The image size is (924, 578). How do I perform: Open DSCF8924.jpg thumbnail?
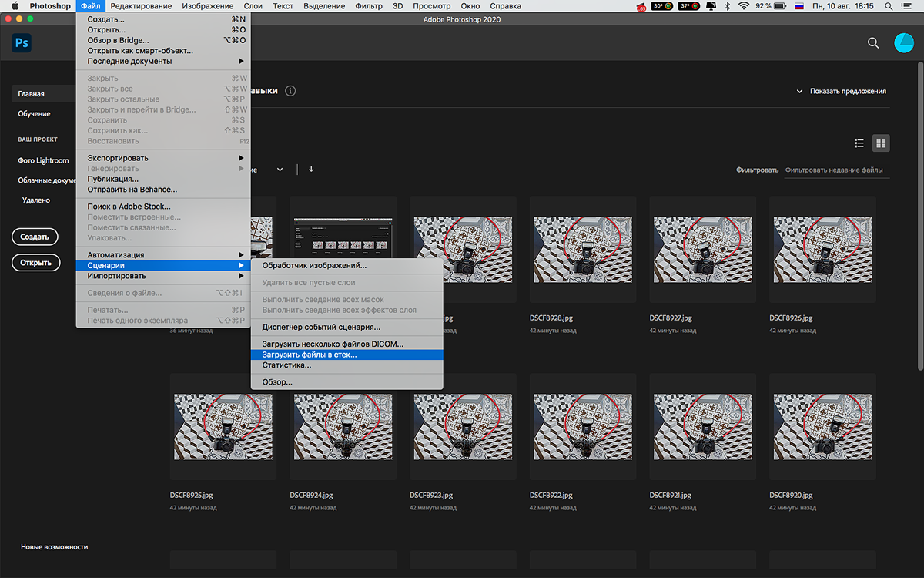343,427
